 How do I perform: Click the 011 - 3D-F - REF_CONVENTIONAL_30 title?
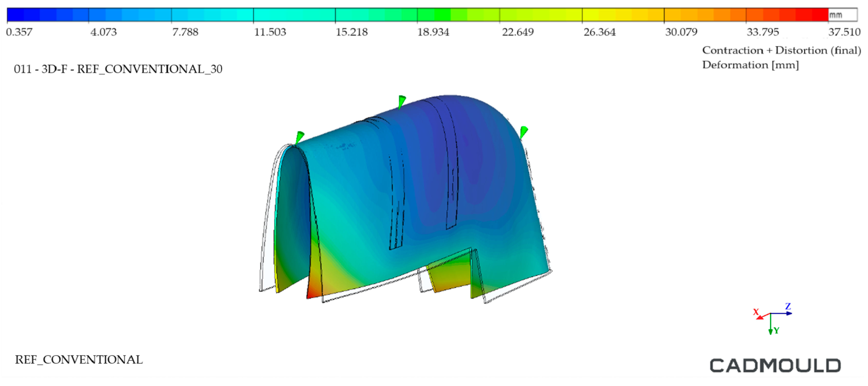click(118, 69)
